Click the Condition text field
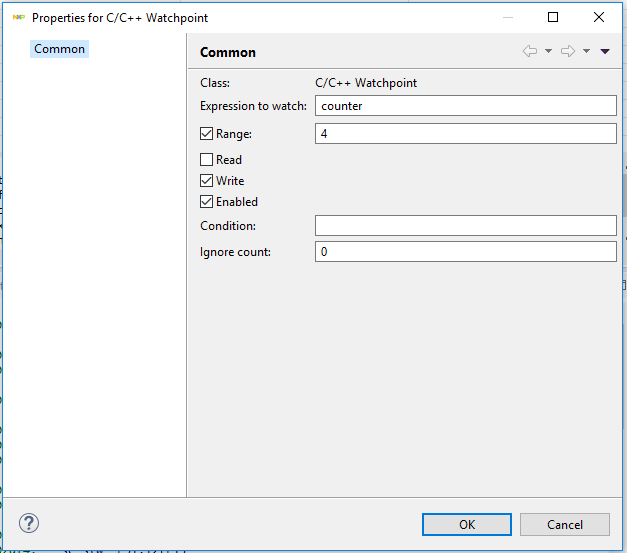This screenshot has height=553, width=627. (465, 225)
